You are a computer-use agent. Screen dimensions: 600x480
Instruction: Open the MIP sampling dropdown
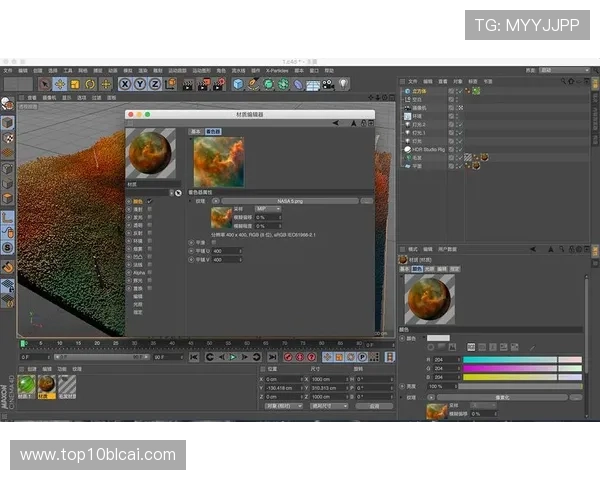pos(267,209)
